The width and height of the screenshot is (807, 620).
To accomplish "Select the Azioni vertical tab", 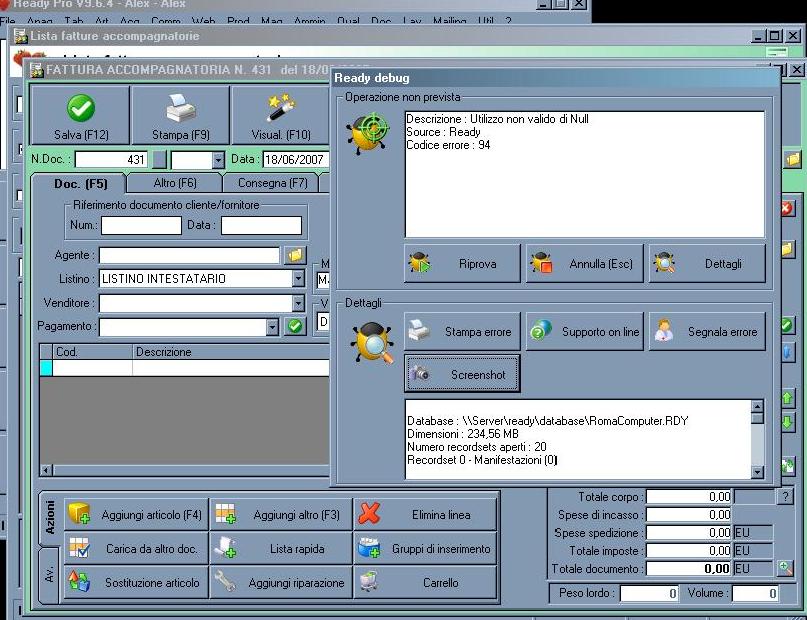I will click(x=50, y=517).
